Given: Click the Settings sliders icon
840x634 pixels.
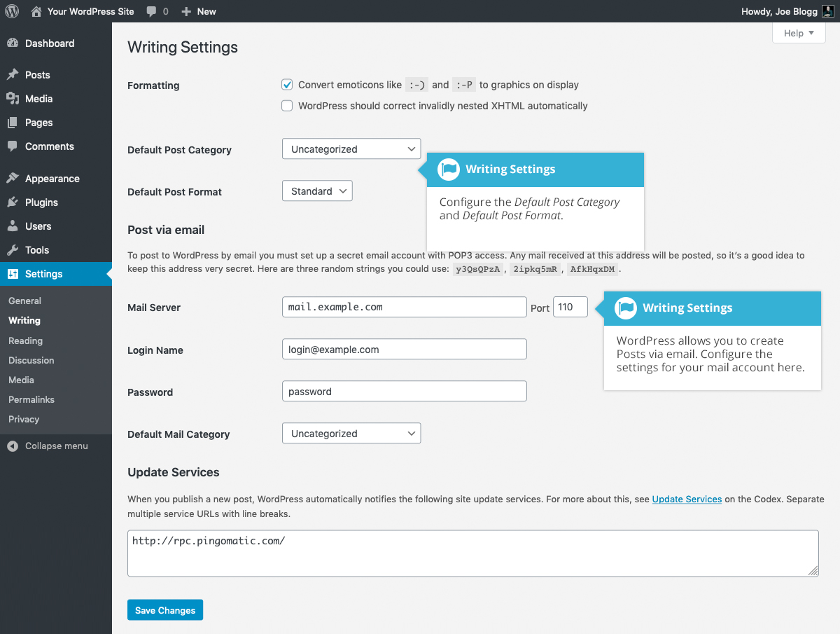Looking at the screenshot, I should point(13,274).
